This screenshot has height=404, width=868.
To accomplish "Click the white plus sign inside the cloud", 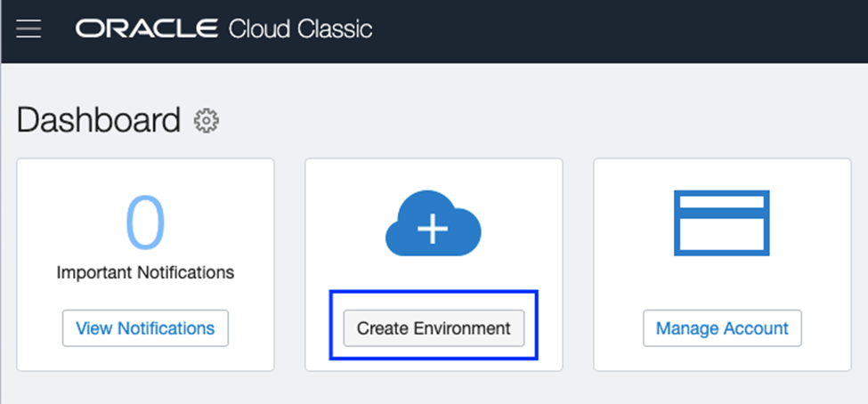I will 433,229.
